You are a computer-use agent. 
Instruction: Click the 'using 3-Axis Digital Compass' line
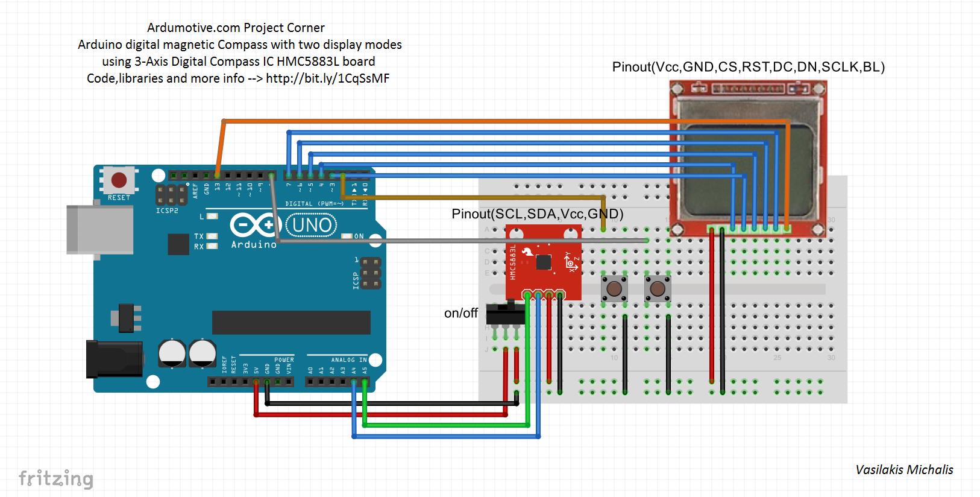[x=239, y=62]
